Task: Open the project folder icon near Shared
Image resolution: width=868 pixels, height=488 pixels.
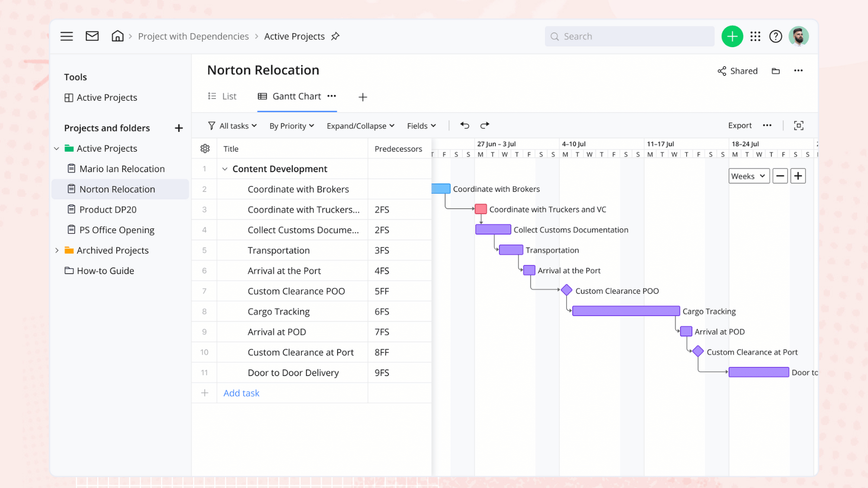Action: (x=775, y=70)
